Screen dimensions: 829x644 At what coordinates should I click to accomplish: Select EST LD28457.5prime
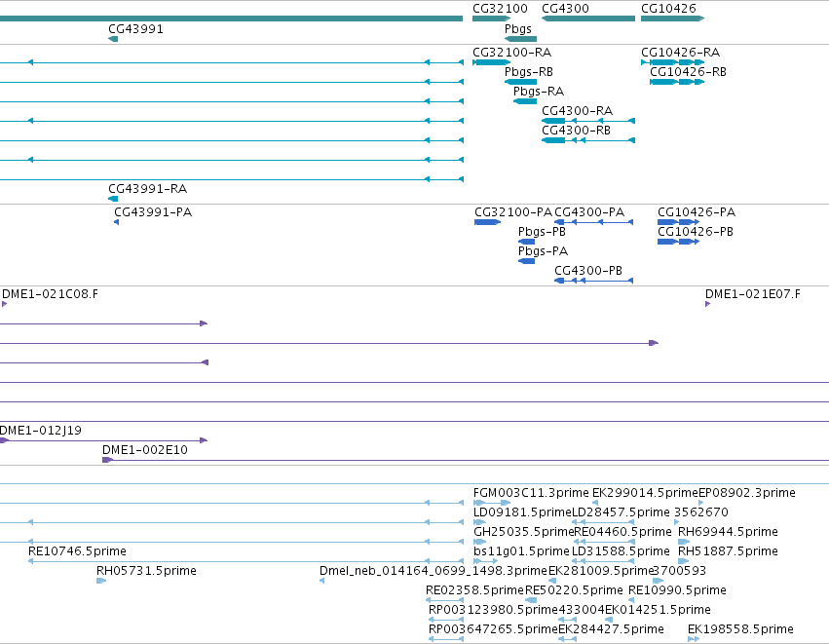603,522
